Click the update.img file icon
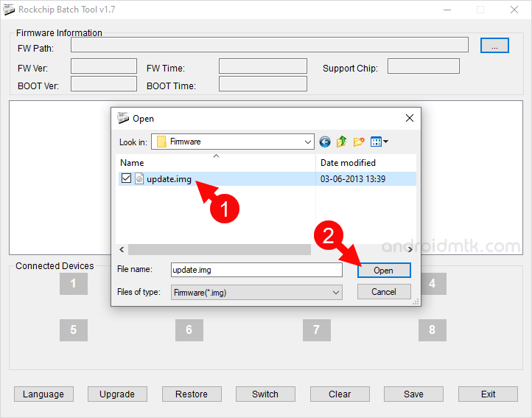This screenshot has width=532, height=418. pyautogui.click(x=139, y=178)
